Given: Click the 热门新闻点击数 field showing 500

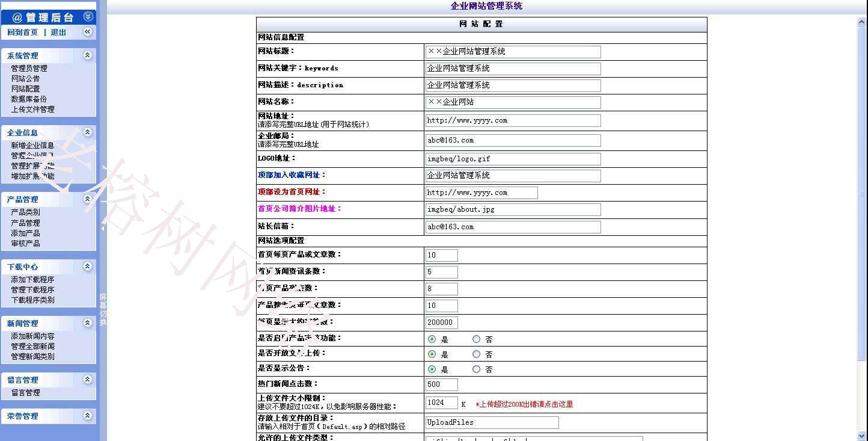Looking at the screenshot, I should pyautogui.click(x=442, y=384).
